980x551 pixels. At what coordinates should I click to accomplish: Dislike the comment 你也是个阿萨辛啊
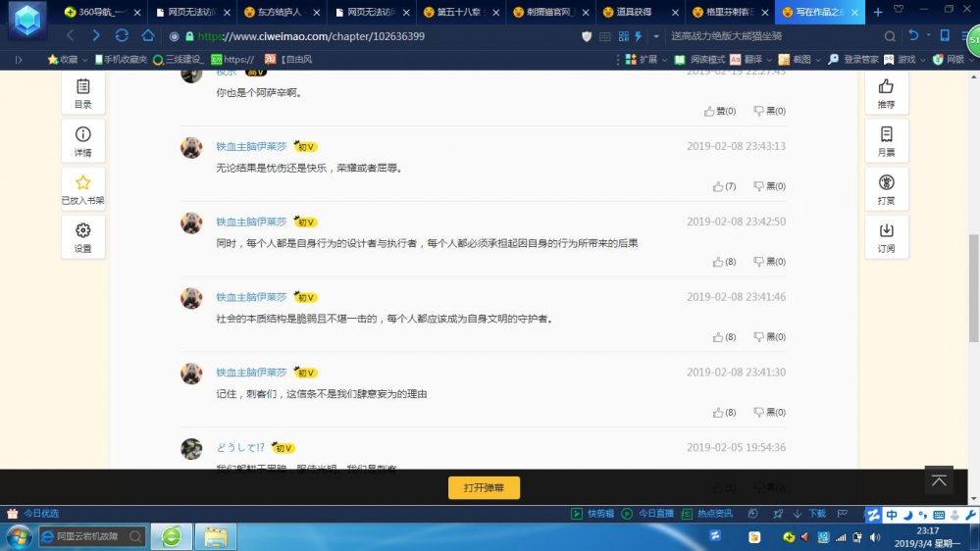pyautogui.click(x=769, y=111)
